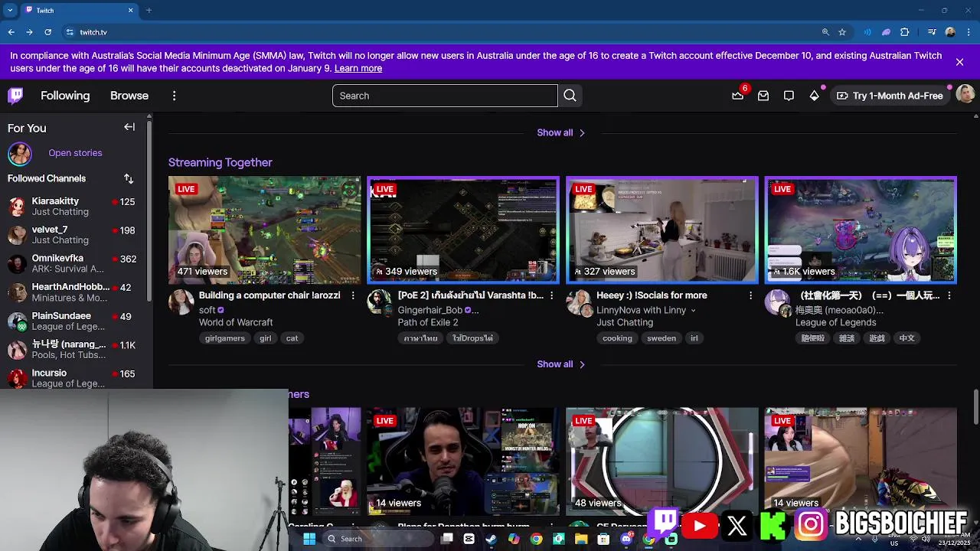Click the girlgamers tag
Viewport: 980px width, 551px height.
click(x=225, y=338)
